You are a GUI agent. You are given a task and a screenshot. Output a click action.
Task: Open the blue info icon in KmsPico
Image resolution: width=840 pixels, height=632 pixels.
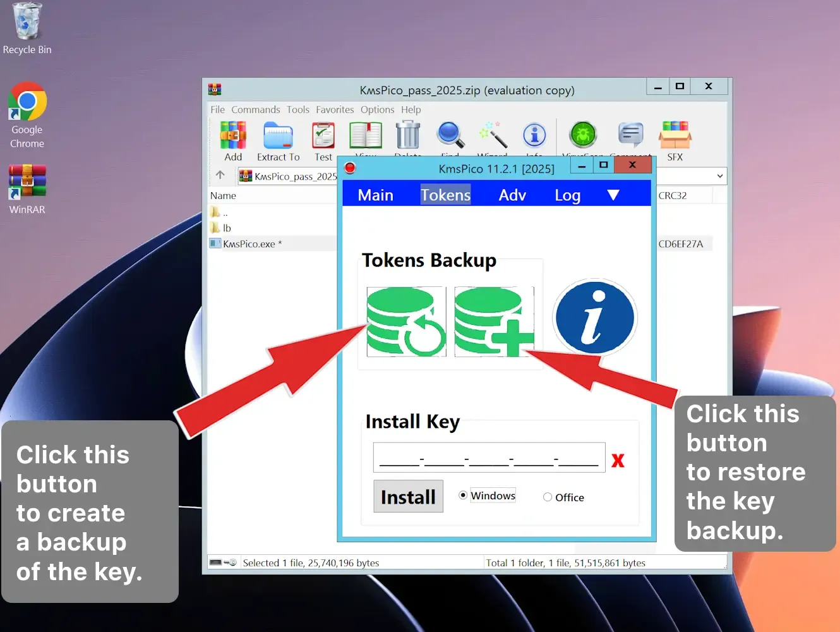594,318
